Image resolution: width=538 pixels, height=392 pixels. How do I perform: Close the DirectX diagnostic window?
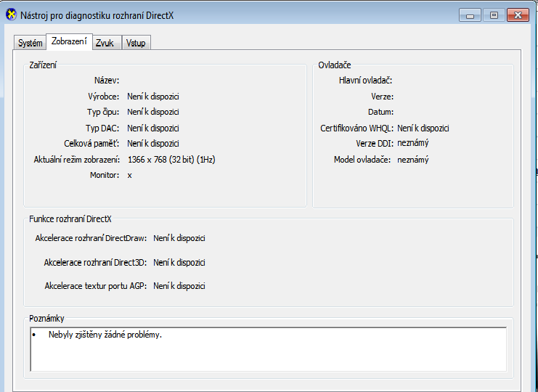(518, 15)
